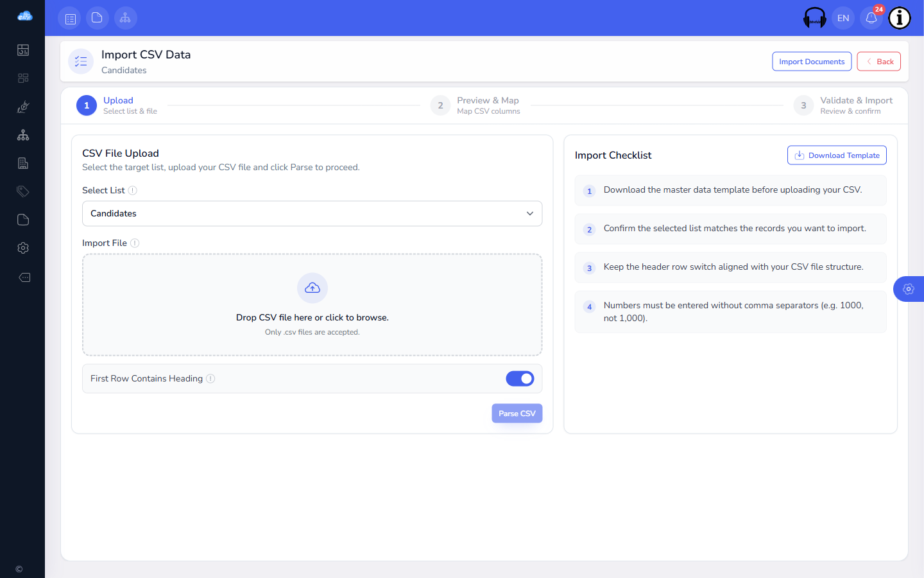The image size is (924, 578).
Task: Click the copyright icon at sidebar bottom
Action: click(x=19, y=569)
